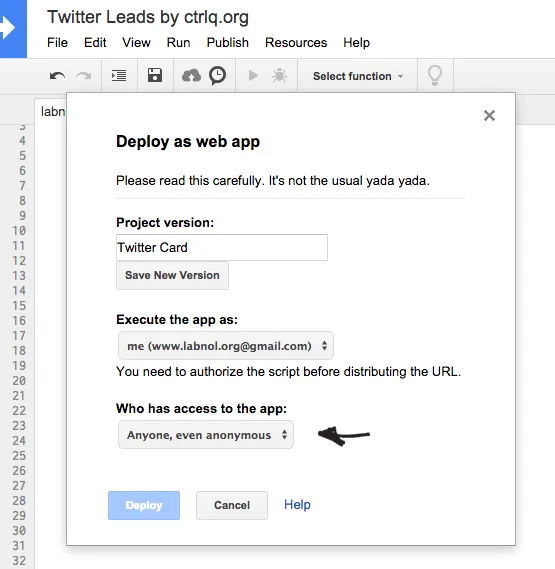Open the View menu
Image resolution: width=555 pixels, height=569 pixels.
point(136,42)
